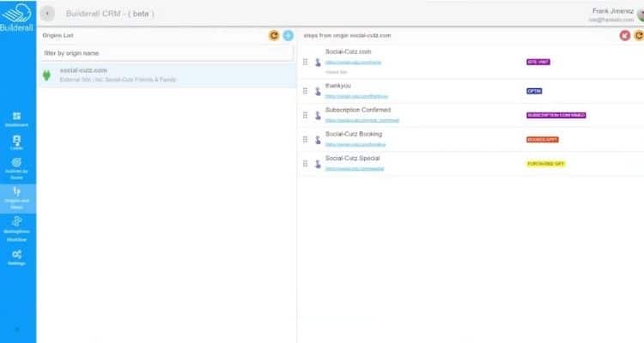
Task: Grab the drag handle of Social-Cutz Special step
Action: [x=305, y=164]
